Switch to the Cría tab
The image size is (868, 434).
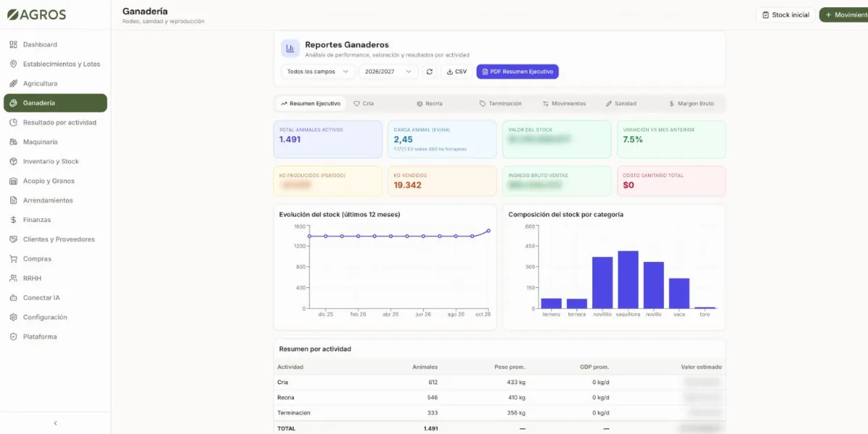pyautogui.click(x=364, y=103)
